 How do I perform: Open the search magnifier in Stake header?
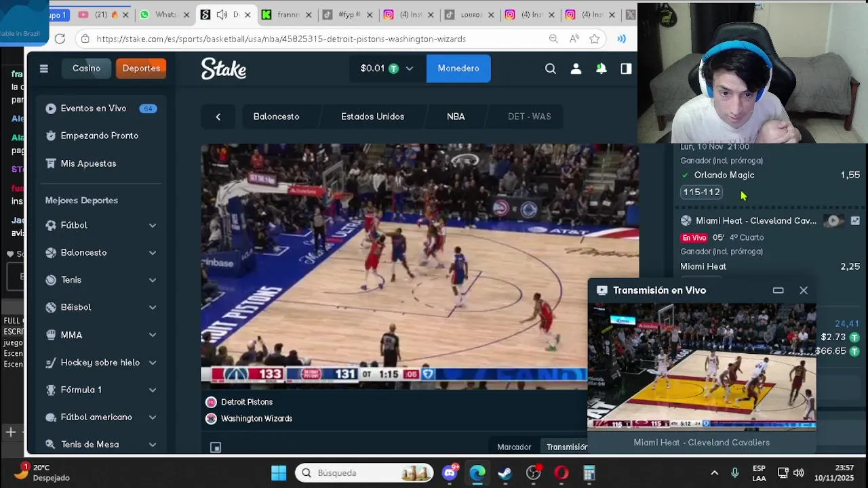(551, 68)
